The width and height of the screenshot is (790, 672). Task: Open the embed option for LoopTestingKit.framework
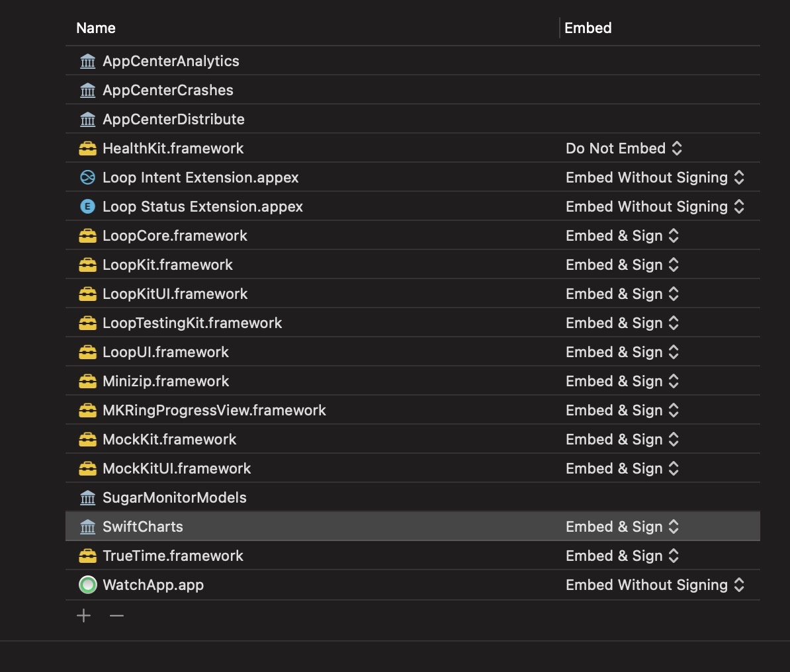[622, 323]
